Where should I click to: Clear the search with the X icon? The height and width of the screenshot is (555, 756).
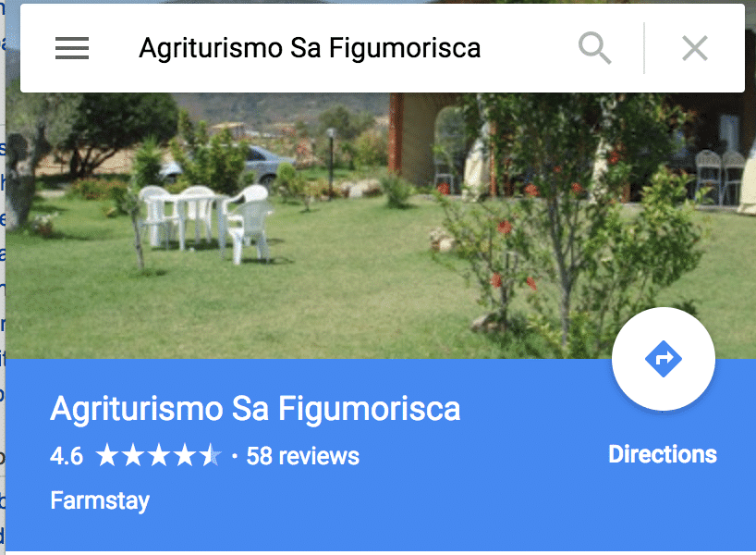click(x=695, y=48)
